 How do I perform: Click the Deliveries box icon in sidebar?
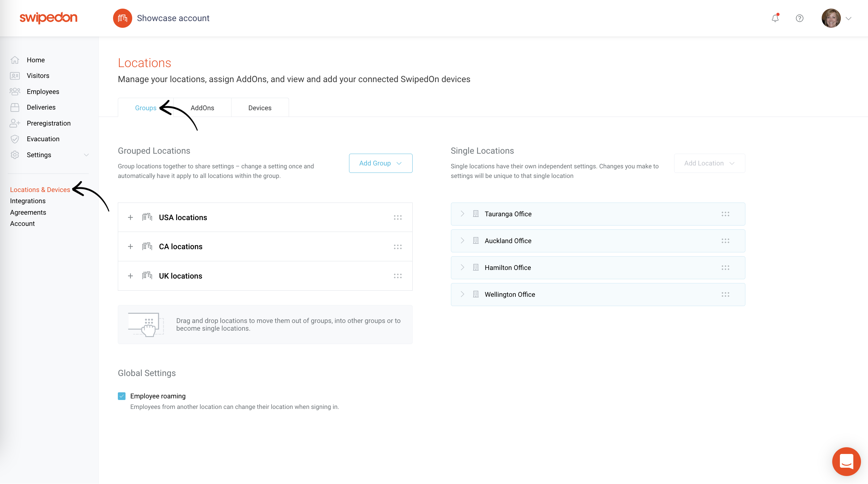point(15,108)
